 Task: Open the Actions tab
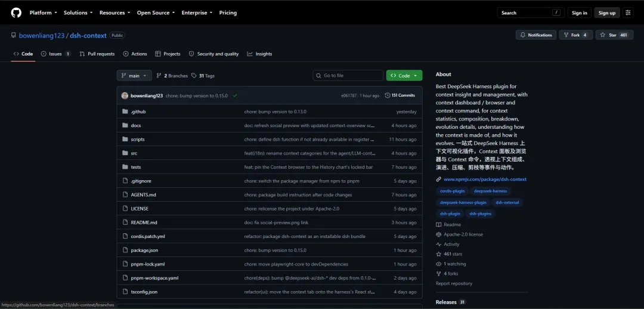(x=135, y=54)
